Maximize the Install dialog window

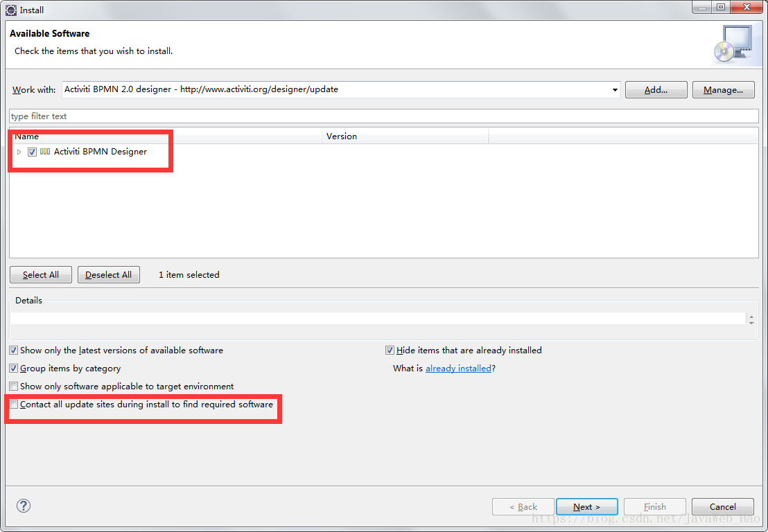click(x=720, y=7)
